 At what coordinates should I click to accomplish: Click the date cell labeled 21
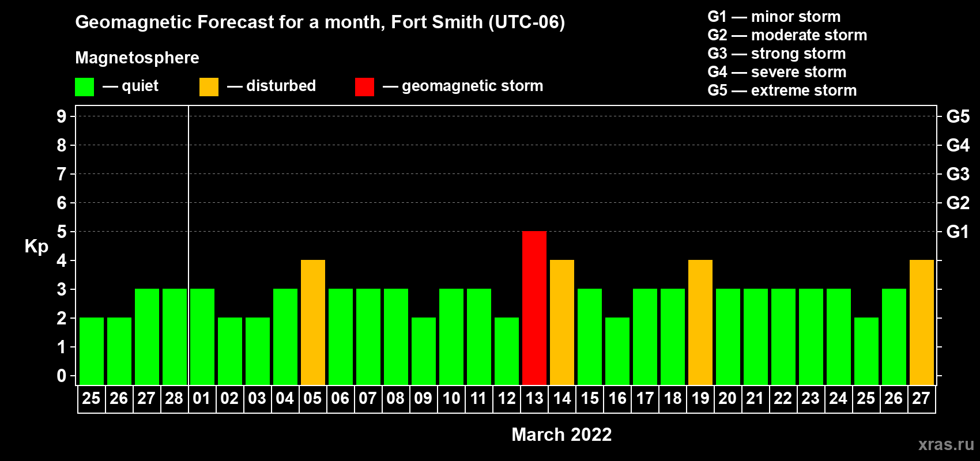756,399
